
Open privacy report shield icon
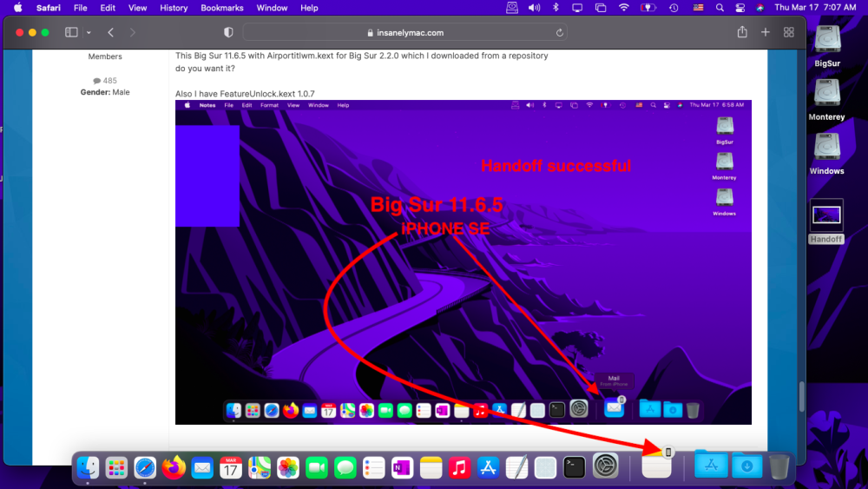(x=228, y=32)
